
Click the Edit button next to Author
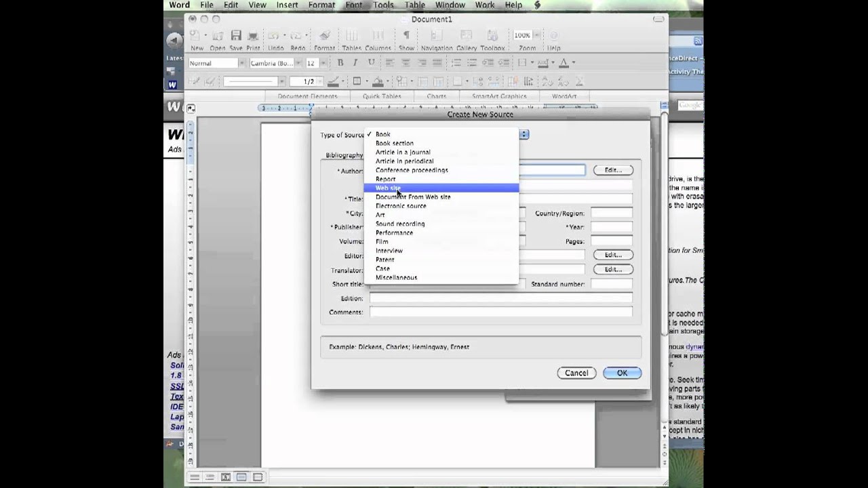613,170
